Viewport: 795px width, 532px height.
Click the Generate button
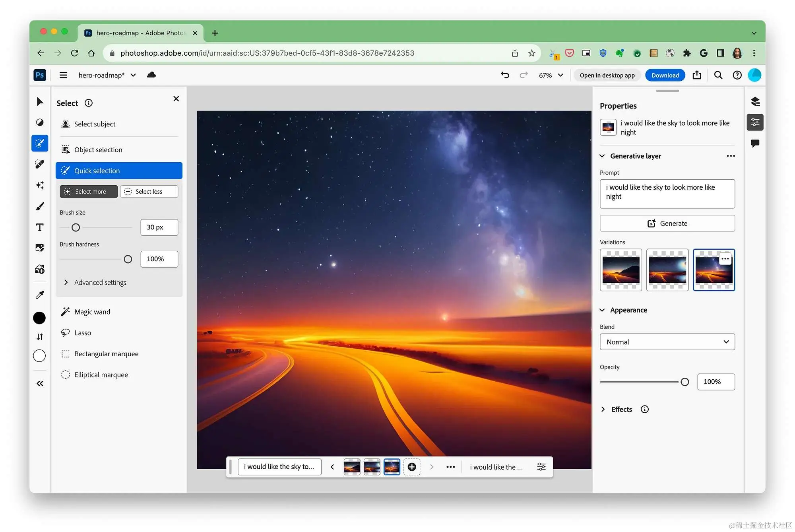click(x=667, y=223)
